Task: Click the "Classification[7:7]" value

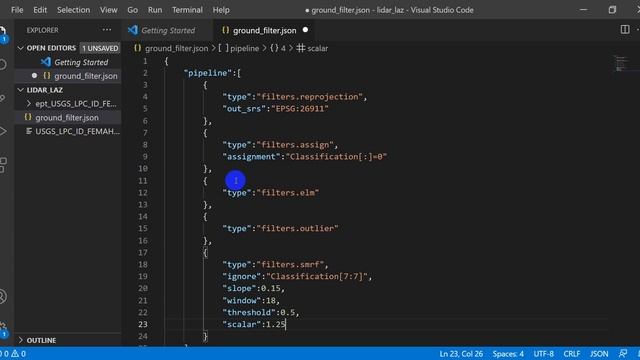Action: [317, 276]
